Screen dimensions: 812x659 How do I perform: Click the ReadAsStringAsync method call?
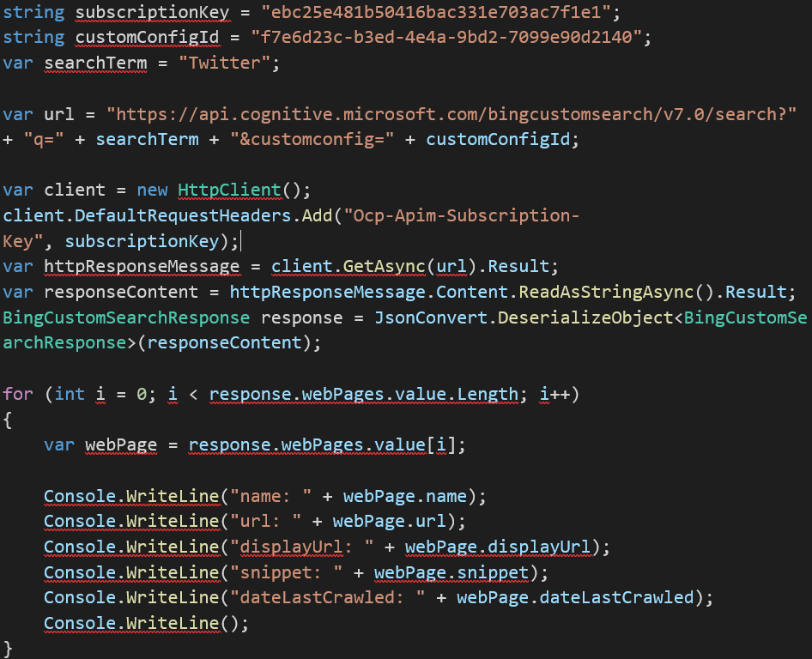pos(606,292)
